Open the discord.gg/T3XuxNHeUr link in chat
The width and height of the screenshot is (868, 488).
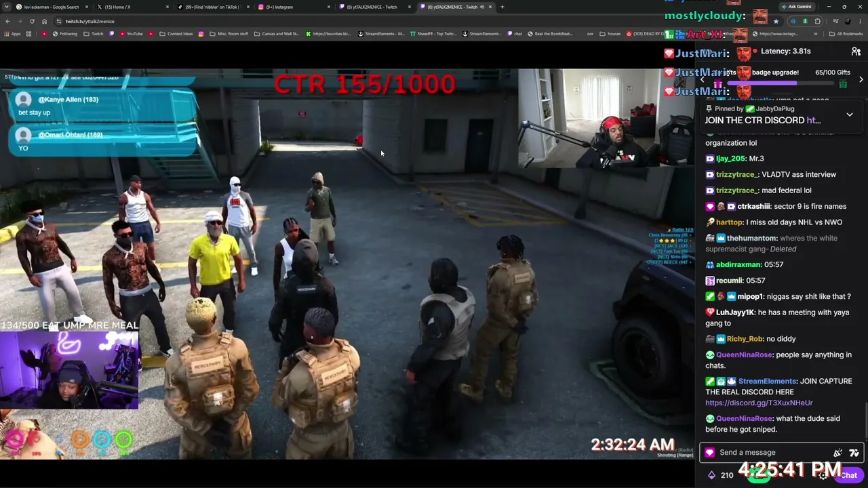pyautogui.click(x=759, y=403)
